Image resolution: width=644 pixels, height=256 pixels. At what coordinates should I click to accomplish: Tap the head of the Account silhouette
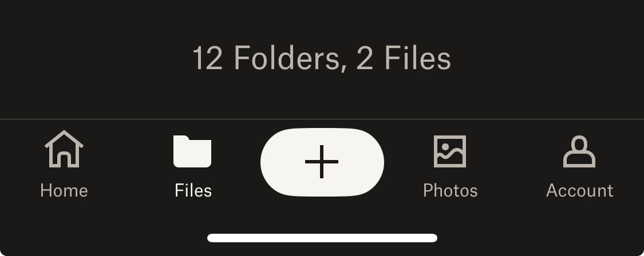pyautogui.click(x=579, y=143)
